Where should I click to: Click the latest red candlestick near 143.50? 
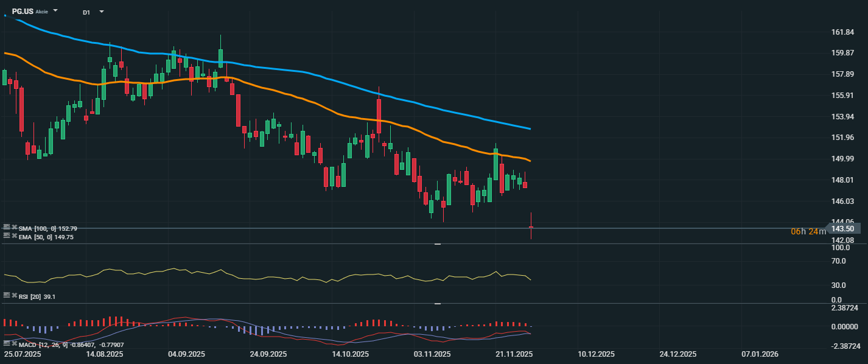tap(531, 228)
